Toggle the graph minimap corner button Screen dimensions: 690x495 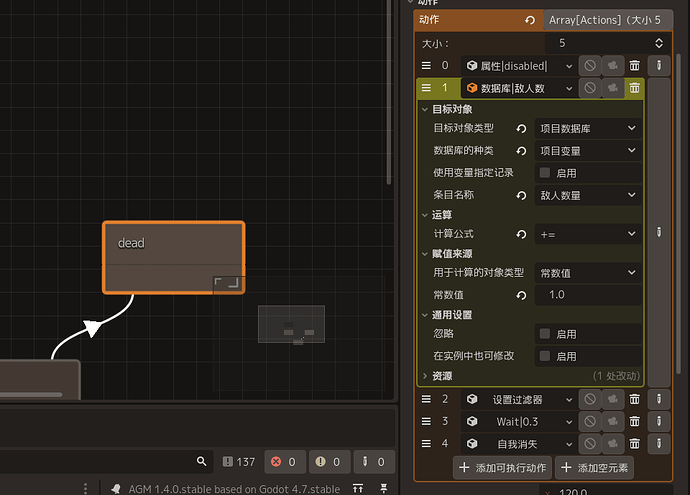[227, 284]
